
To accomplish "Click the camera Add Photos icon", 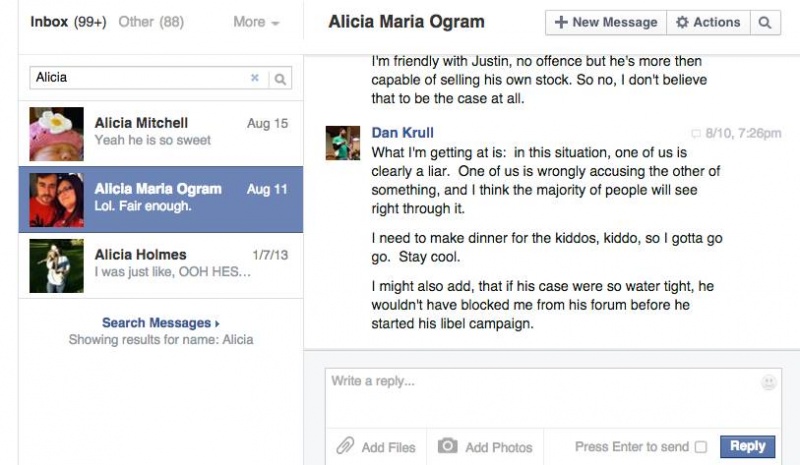I will point(447,446).
